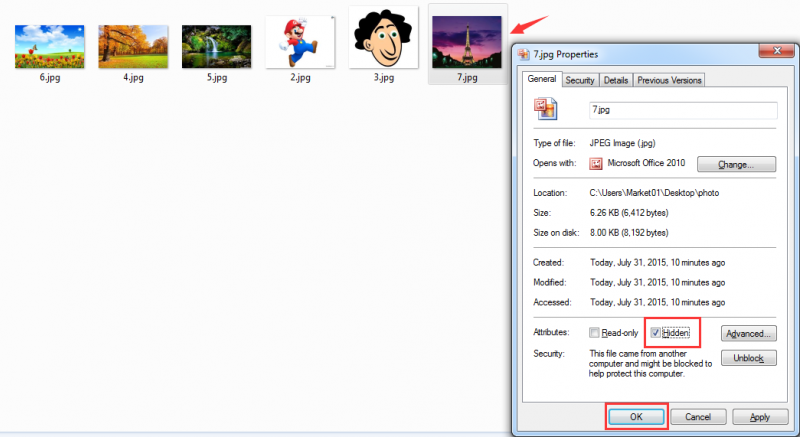Click the 4.jpg file name label
This screenshot has height=437, width=800.
tap(133, 78)
